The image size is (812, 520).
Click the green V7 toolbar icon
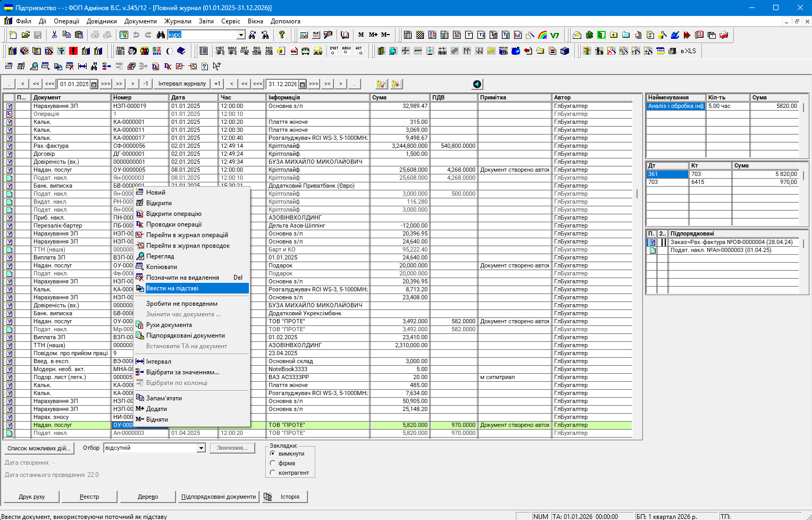click(x=555, y=35)
